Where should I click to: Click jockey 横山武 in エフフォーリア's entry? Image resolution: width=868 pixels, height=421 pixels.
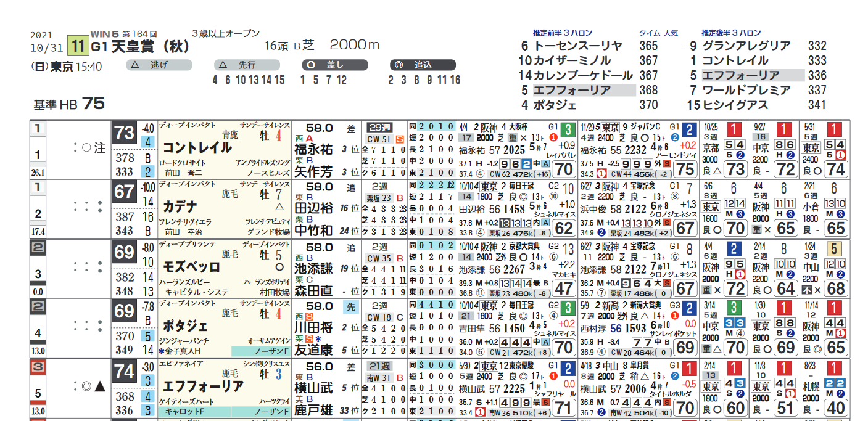click(x=313, y=387)
